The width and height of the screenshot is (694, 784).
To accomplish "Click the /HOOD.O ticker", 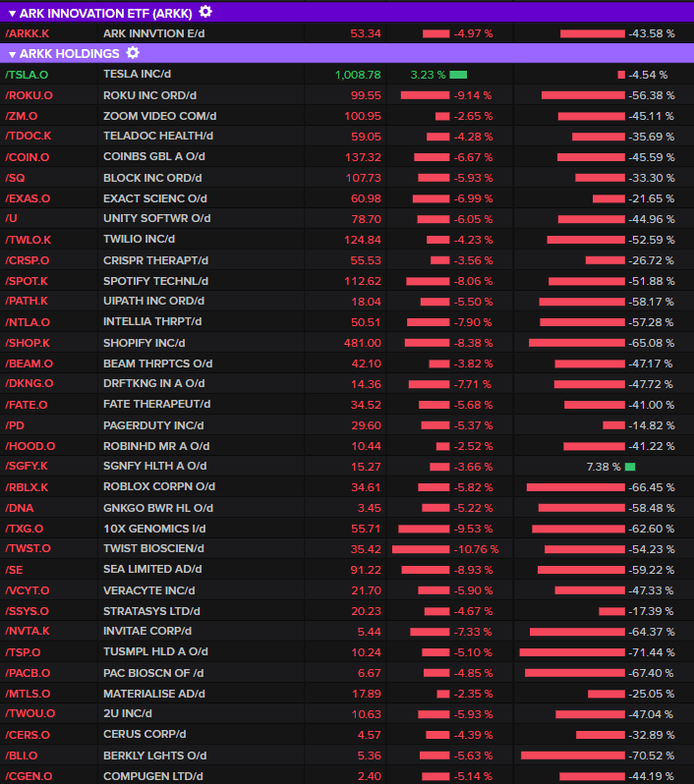I will tap(30, 446).
